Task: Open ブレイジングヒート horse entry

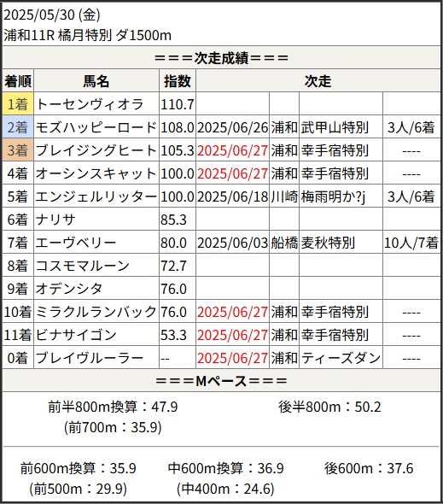Action: 96,150
